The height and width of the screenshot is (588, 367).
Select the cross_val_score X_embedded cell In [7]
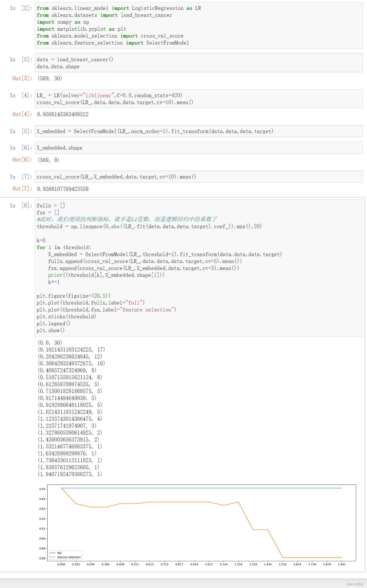click(x=199, y=176)
